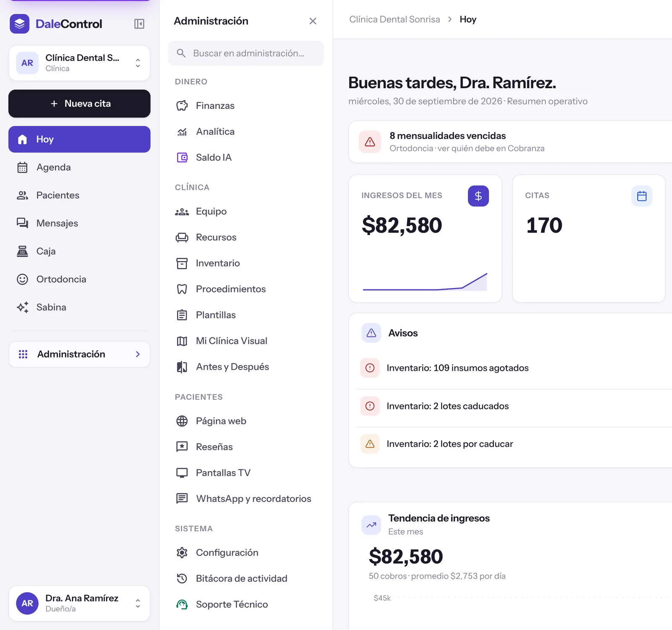Open the Analítica chart icon
Image resolution: width=672 pixels, height=630 pixels.
point(182,132)
